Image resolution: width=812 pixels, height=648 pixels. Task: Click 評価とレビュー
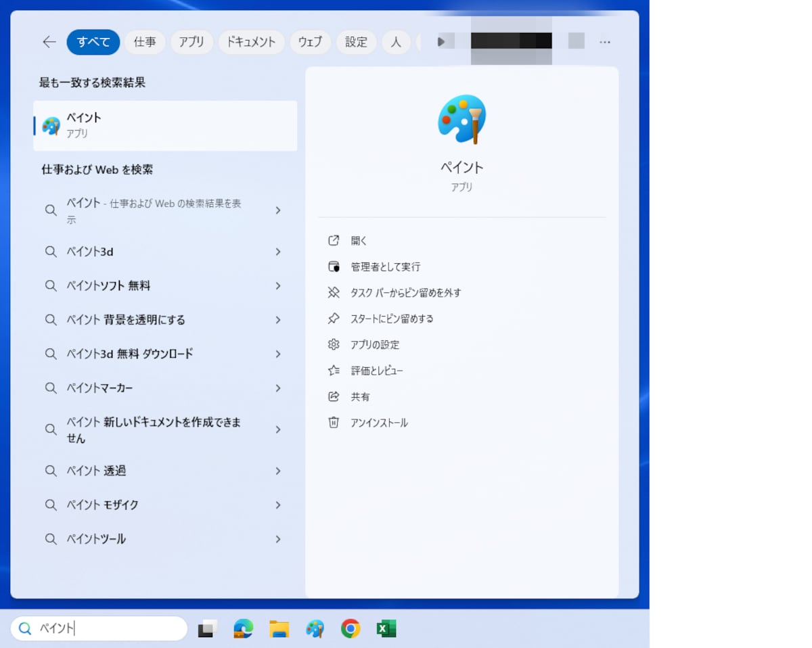[377, 371]
